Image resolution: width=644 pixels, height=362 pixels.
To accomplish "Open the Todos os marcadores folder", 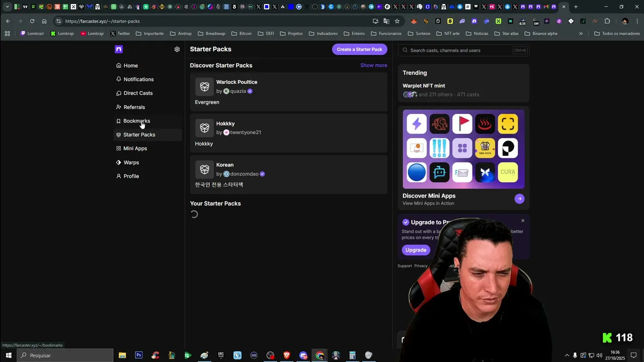I will [617, 34].
